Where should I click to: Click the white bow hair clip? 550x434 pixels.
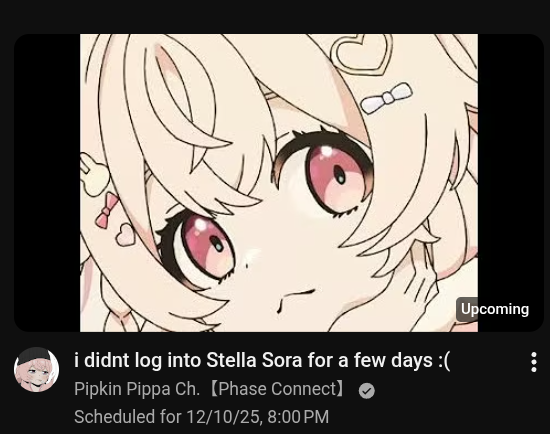coord(387,98)
